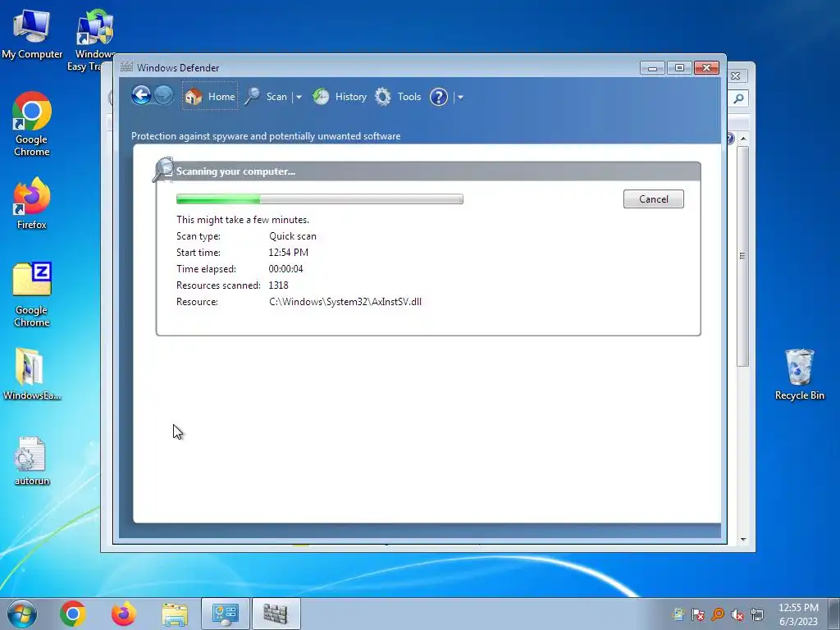Select the Firefox desktop shortcut
Image resolution: width=840 pixels, height=630 pixels.
32,203
